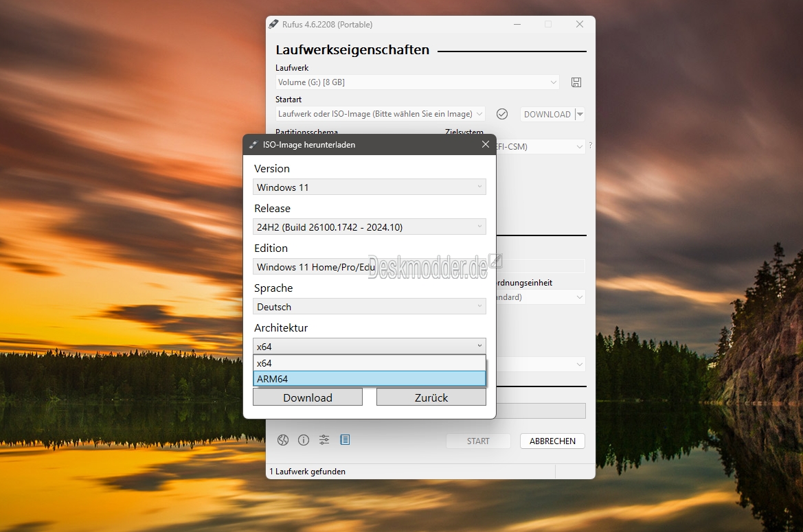Close the ISO-Image herunterladen dialog
The height and width of the screenshot is (532, 803).
pyautogui.click(x=486, y=145)
